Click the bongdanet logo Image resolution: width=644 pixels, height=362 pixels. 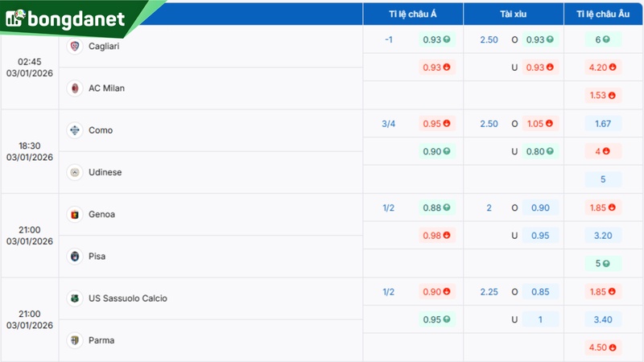(64, 18)
